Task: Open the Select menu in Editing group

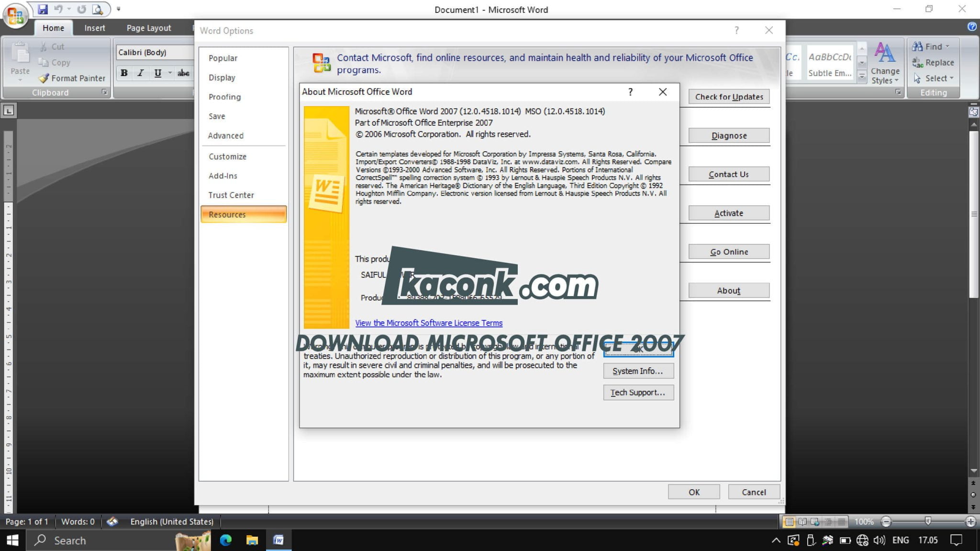Action: click(932, 78)
